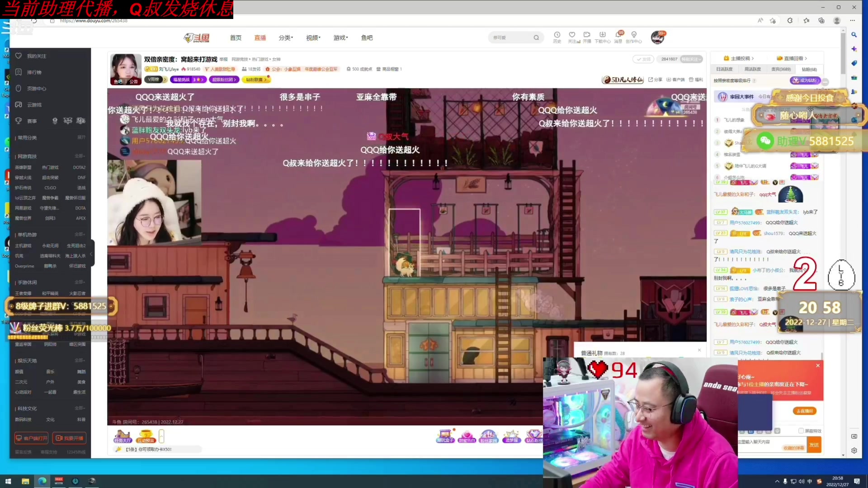This screenshot has width=868, height=488.
Task: Click the orange 发送 send button
Action: click(x=814, y=445)
